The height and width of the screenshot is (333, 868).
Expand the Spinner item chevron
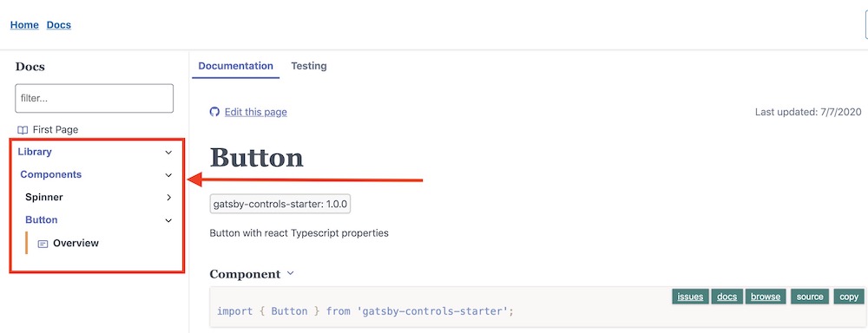[x=169, y=198]
